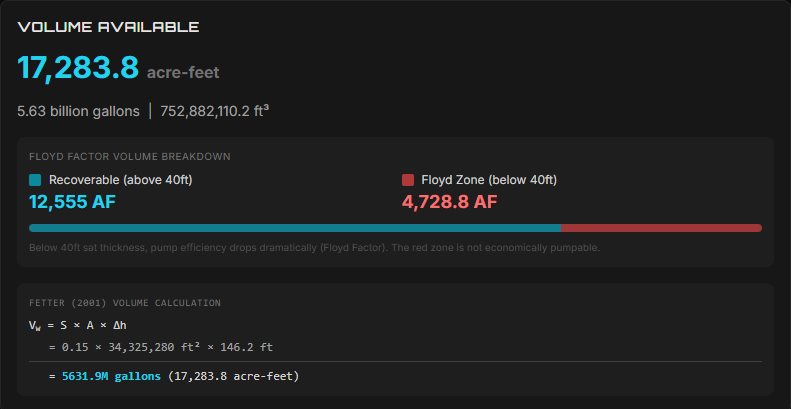Image resolution: width=791 pixels, height=409 pixels.
Task: Click the Fetter (2001) Volume Calculation header
Action: (125, 302)
